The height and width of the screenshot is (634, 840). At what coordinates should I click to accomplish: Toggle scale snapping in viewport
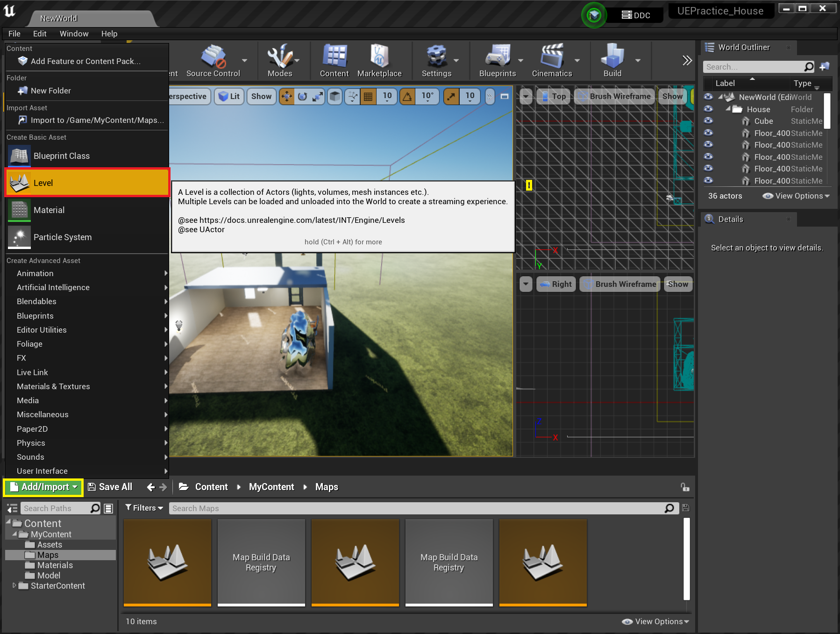(451, 96)
